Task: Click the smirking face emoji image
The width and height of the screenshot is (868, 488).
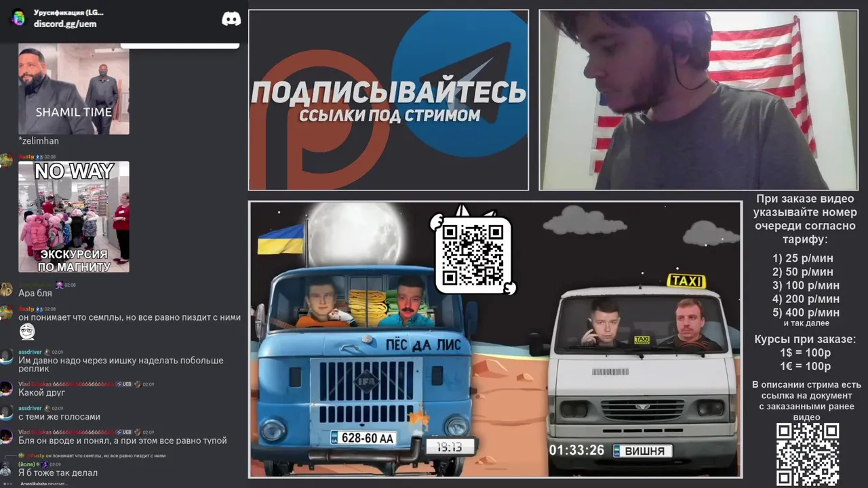Action: coord(26,331)
